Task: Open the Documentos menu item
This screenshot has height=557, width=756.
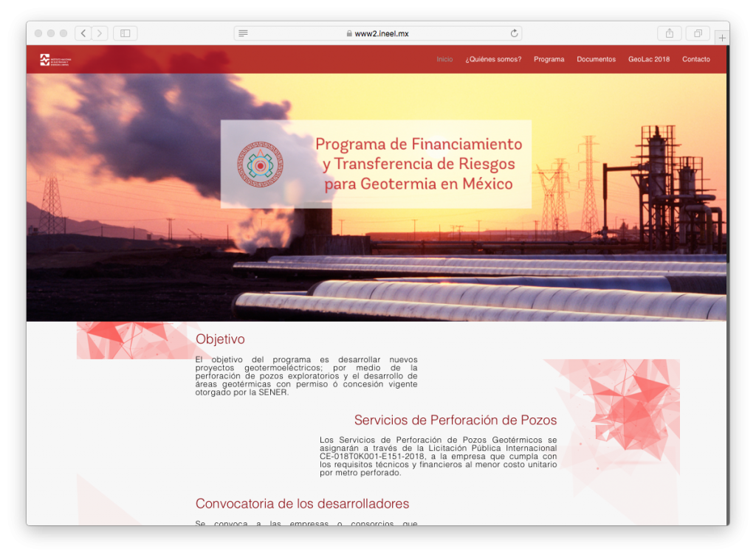Action: pyautogui.click(x=596, y=60)
